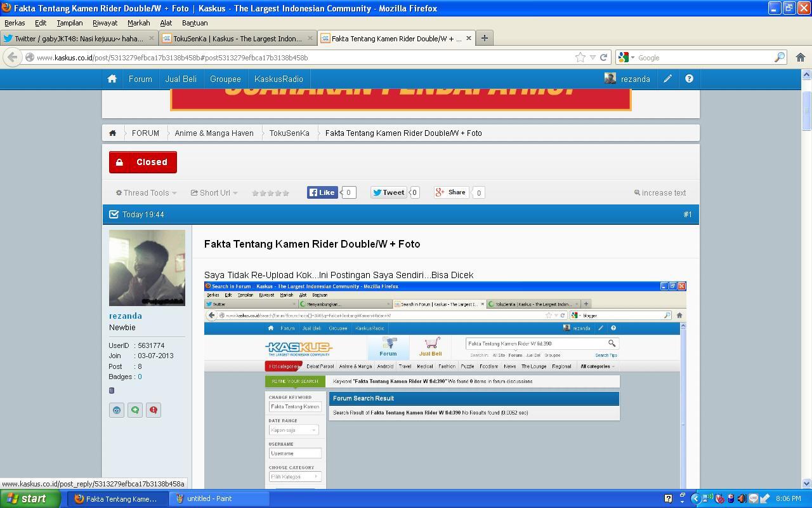This screenshot has width=812, height=508.
Task: Open KaskusRadio in navbar
Action: coord(278,79)
